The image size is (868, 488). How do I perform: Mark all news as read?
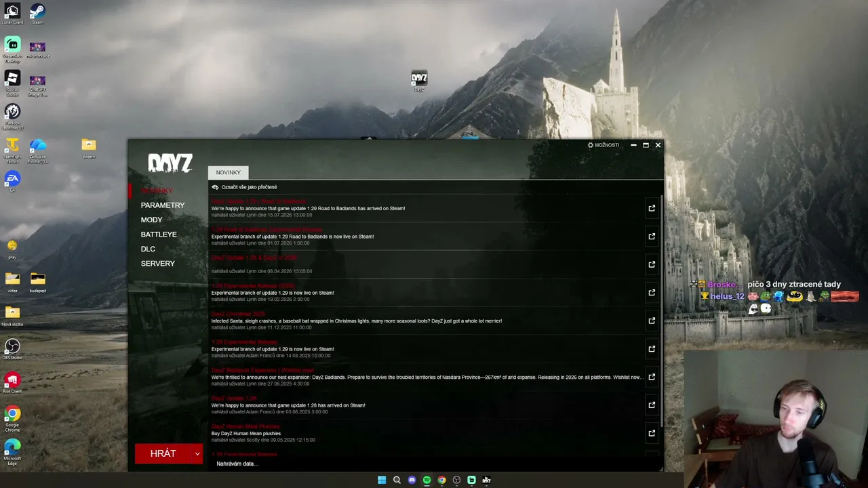tap(244, 187)
